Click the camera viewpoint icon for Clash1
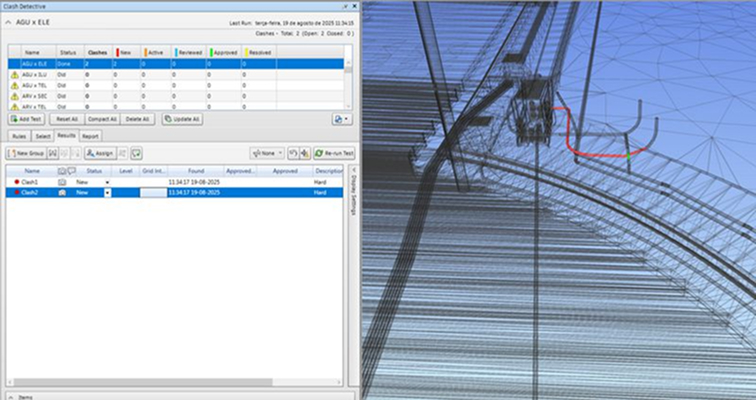 coord(61,183)
